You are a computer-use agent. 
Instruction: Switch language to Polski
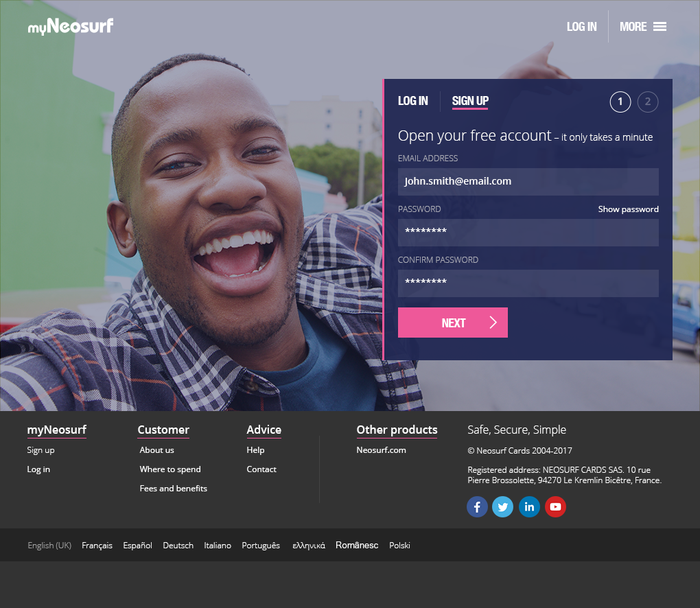tap(399, 546)
